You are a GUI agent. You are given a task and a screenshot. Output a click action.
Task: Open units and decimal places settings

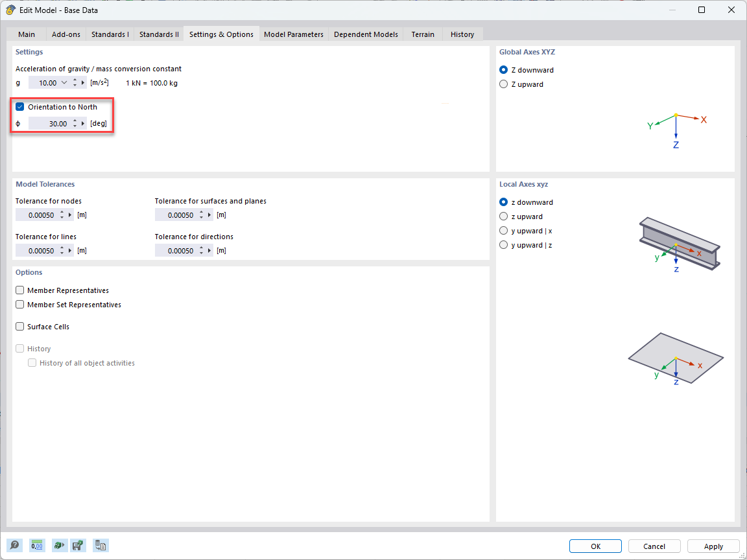(x=37, y=545)
